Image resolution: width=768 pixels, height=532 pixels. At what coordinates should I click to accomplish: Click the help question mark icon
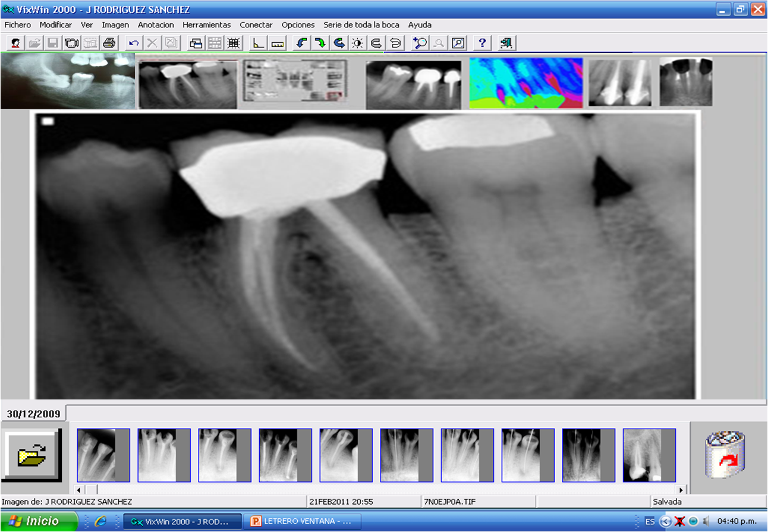tap(482, 43)
